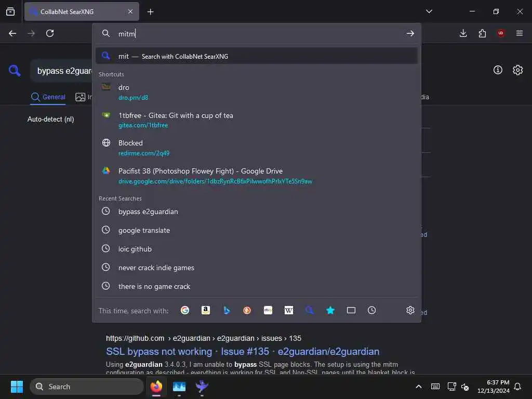
Task: Open the Blocked redirme.com shortcut
Action: [x=257, y=148]
